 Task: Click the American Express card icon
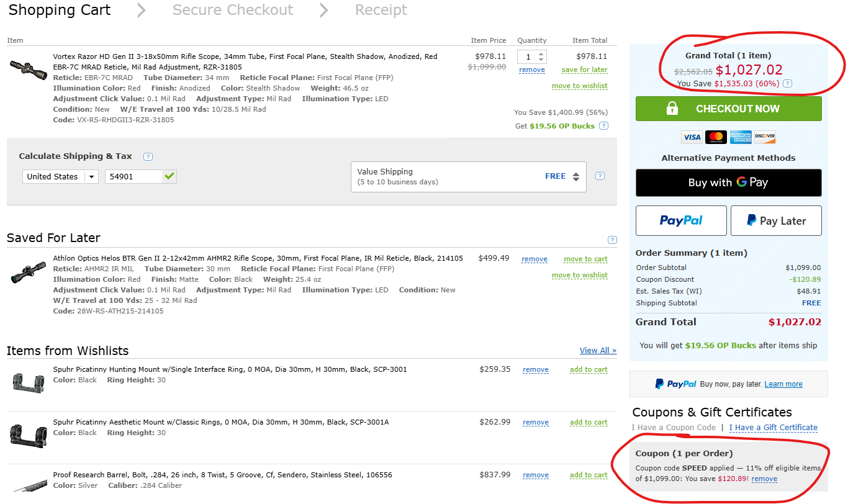point(741,137)
